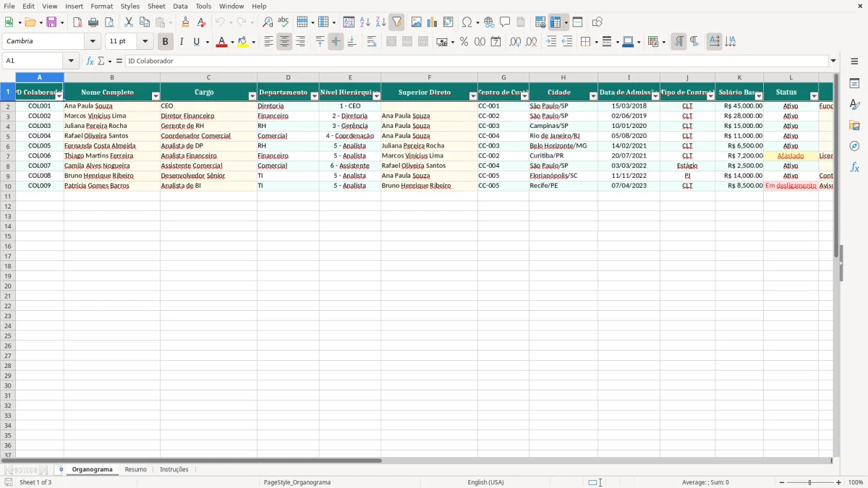
Task: Click the font color swatch
Action: pos(222,42)
